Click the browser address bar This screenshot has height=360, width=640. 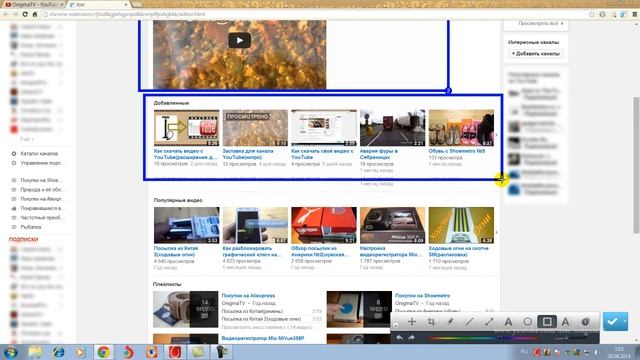(x=314, y=14)
